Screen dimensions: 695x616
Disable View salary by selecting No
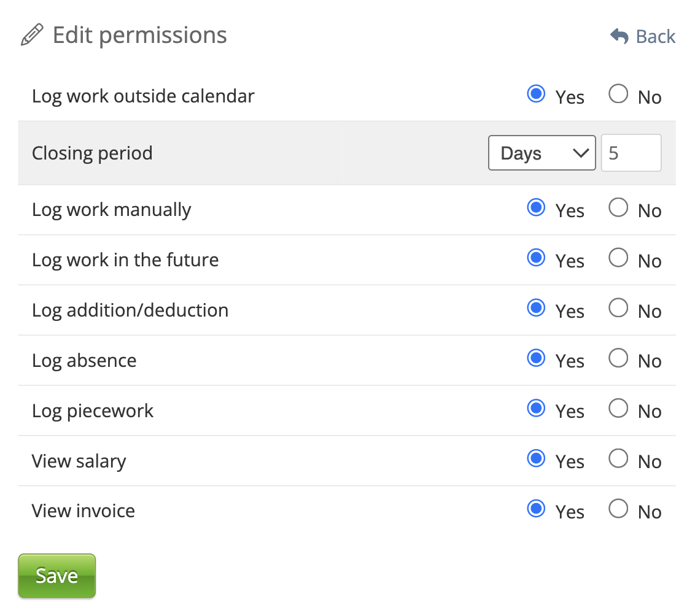[x=618, y=459]
